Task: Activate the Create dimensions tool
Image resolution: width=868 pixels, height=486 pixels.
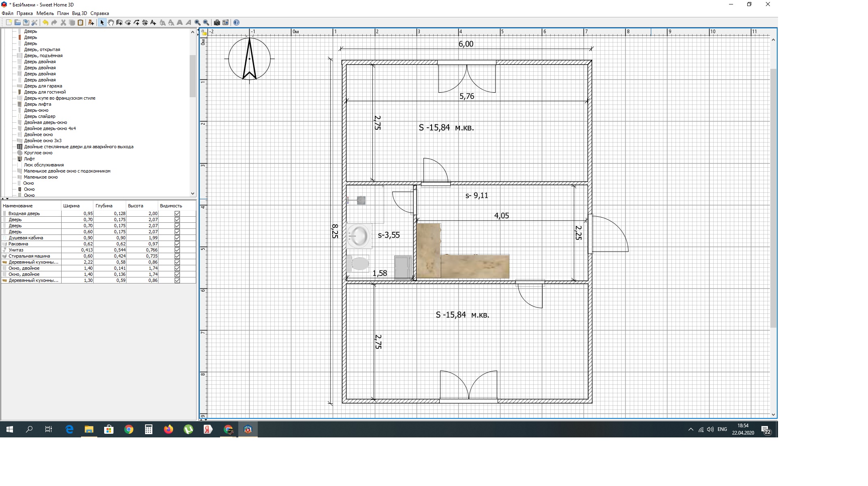Action: pyautogui.click(x=145, y=23)
